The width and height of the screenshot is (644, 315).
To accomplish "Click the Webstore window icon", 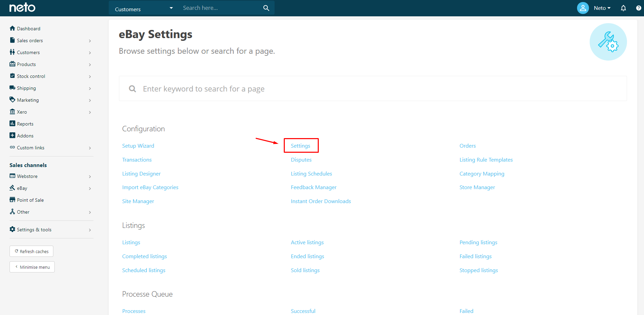I will (13, 176).
